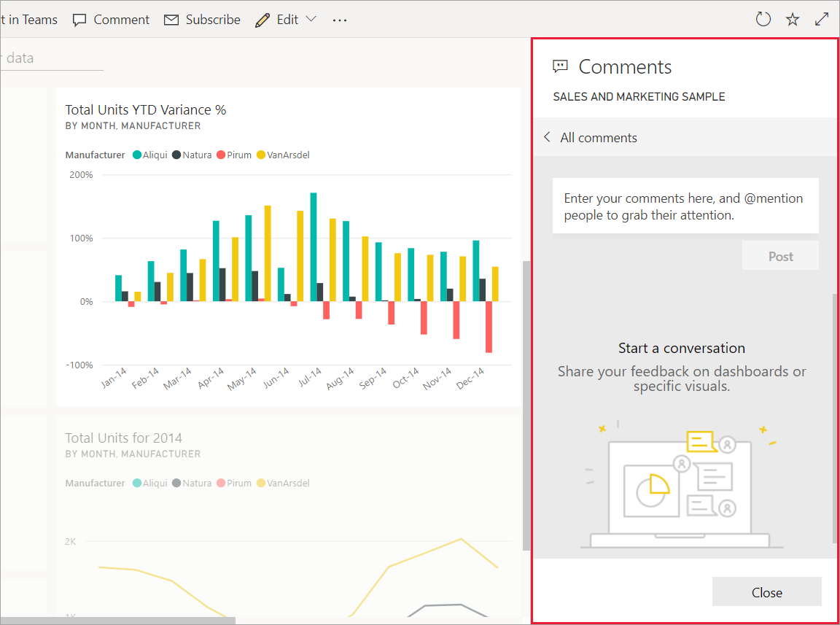Close the Comments pane with the Close button
The image size is (840, 625).
click(766, 591)
